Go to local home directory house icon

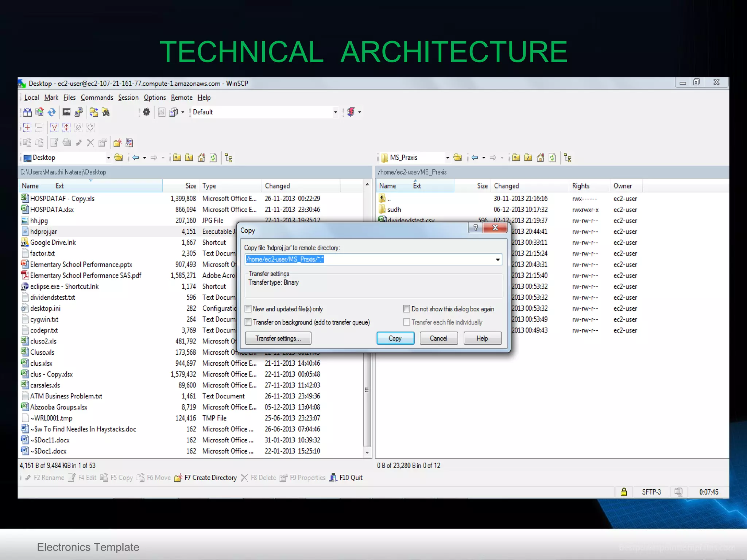(x=201, y=158)
